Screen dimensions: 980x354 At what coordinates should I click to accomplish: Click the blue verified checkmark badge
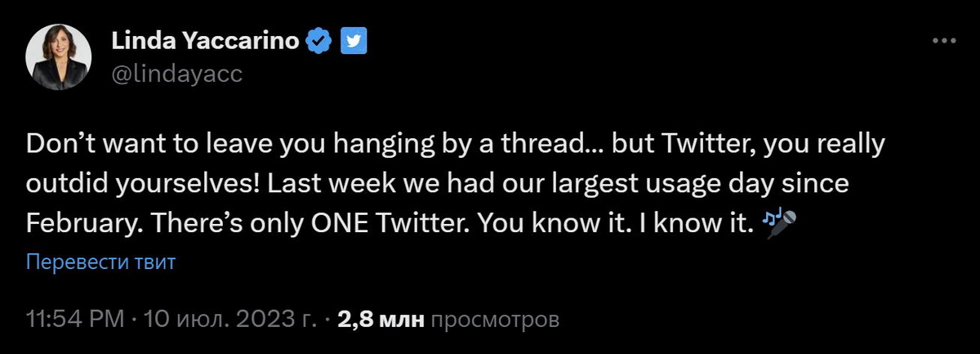coord(318,39)
